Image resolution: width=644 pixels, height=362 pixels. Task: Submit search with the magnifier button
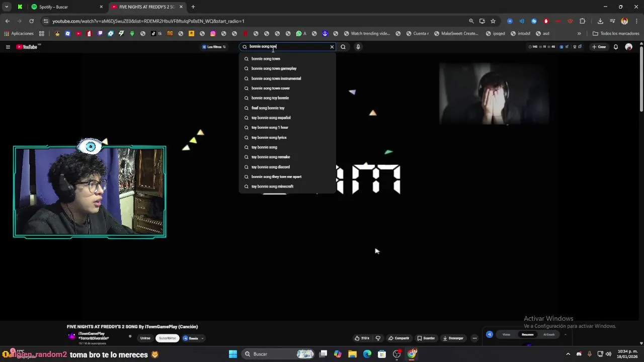[x=343, y=47]
